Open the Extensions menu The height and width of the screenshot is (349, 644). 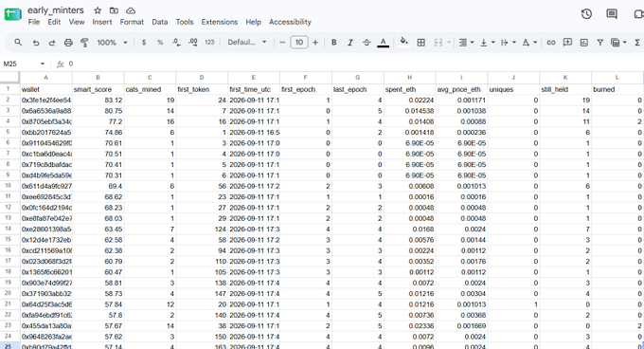220,22
